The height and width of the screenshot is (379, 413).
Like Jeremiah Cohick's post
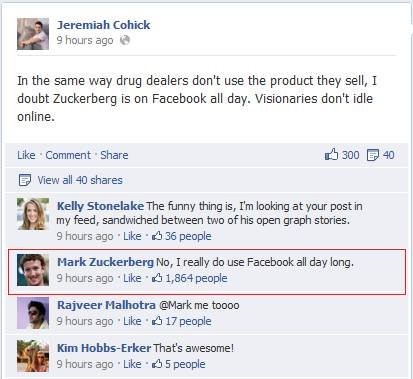pyautogui.click(x=26, y=155)
